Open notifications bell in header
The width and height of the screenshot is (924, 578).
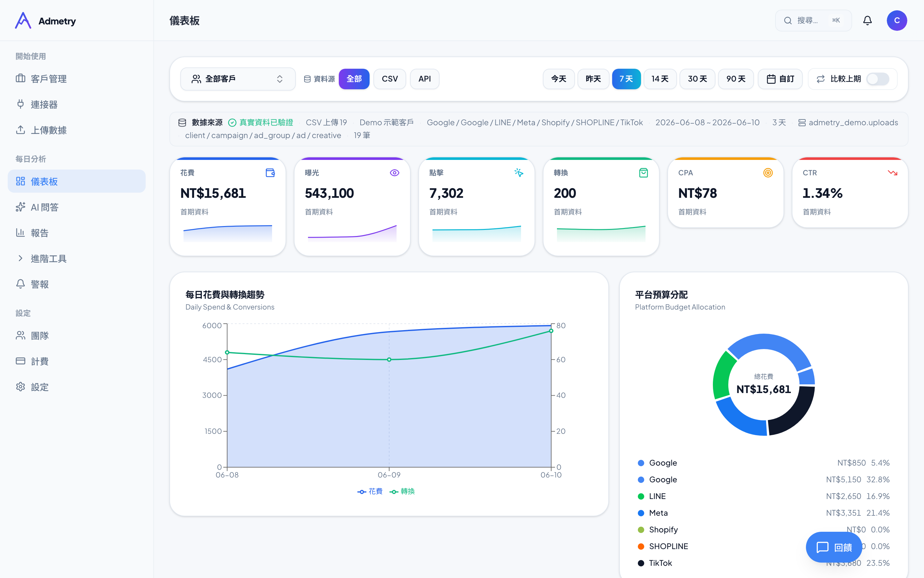pos(867,20)
